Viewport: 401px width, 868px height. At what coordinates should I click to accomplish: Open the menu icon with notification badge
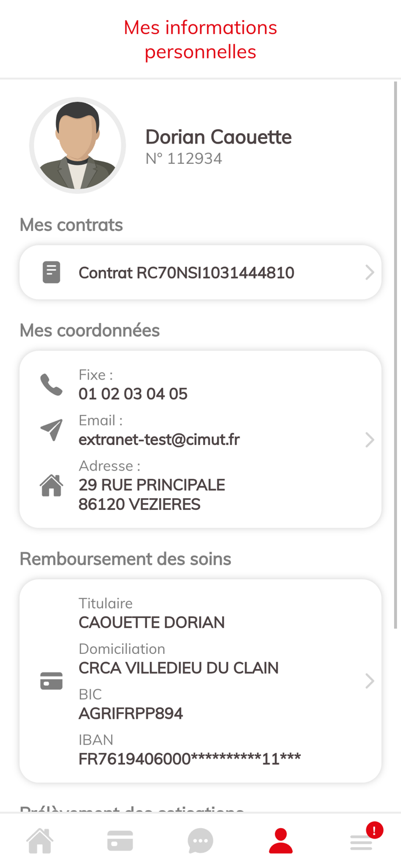pyautogui.click(x=360, y=843)
